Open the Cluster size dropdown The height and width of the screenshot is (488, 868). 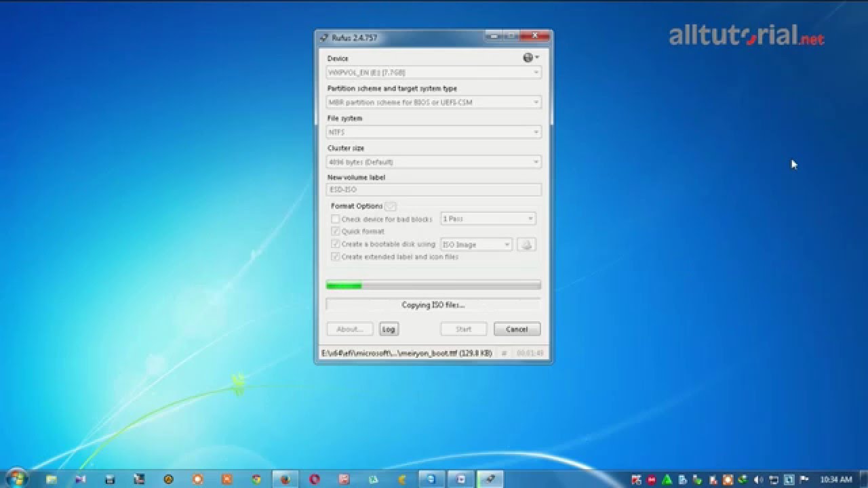click(x=434, y=162)
